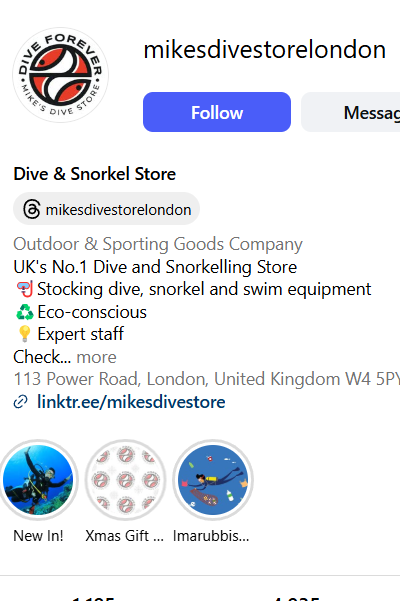Click the light bulb emoji in bio
Screen dimensions: 400x601
(x=24, y=334)
